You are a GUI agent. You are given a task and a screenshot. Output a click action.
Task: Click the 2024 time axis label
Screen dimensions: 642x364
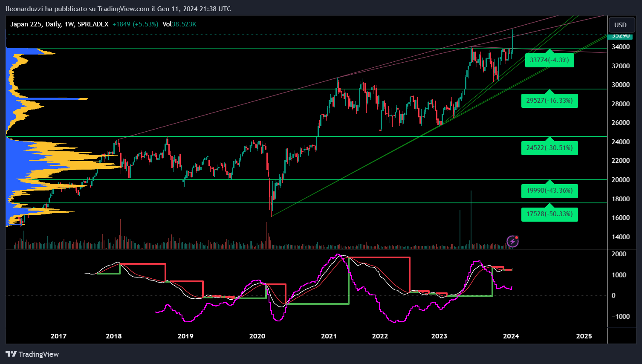(x=511, y=336)
